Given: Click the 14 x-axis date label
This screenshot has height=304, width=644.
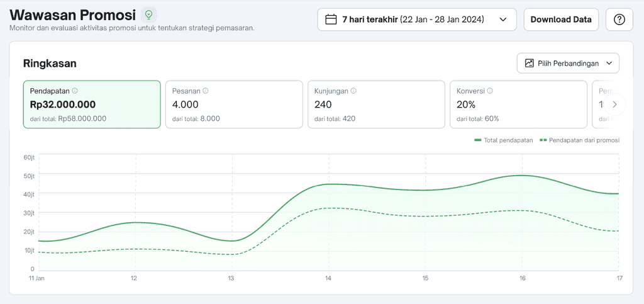Looking at the screenshot, I should pyautogui.click(x=328, y=278).
